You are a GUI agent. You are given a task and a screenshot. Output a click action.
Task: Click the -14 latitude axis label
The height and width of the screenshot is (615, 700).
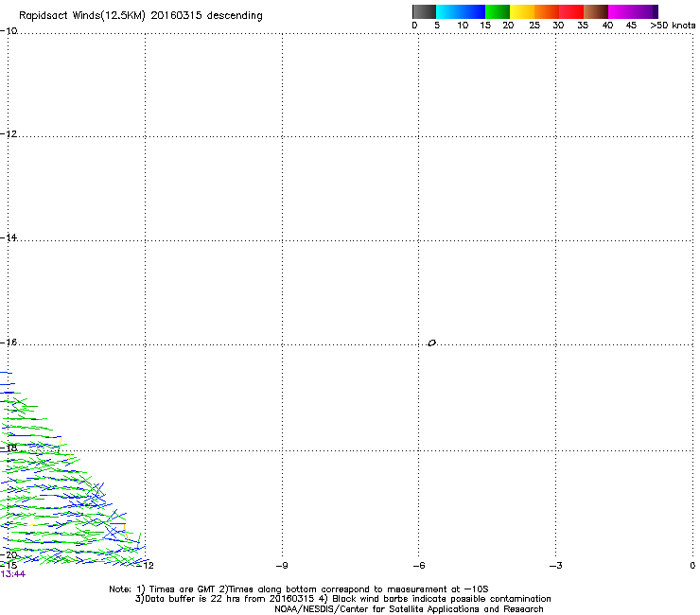coord(9,237)
